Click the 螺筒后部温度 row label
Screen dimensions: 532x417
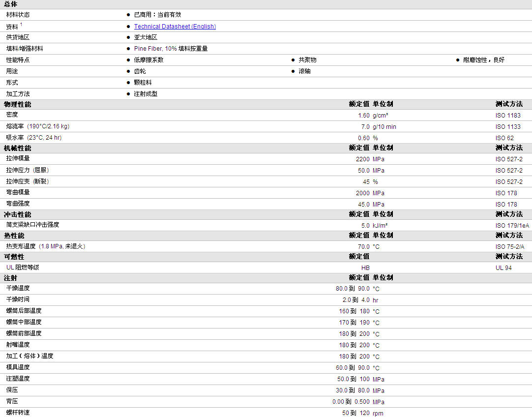[24, 310]
